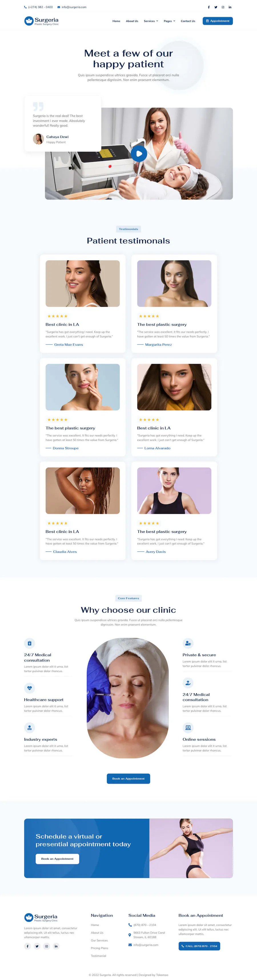Click the blue Book an Appointment button

128,778
